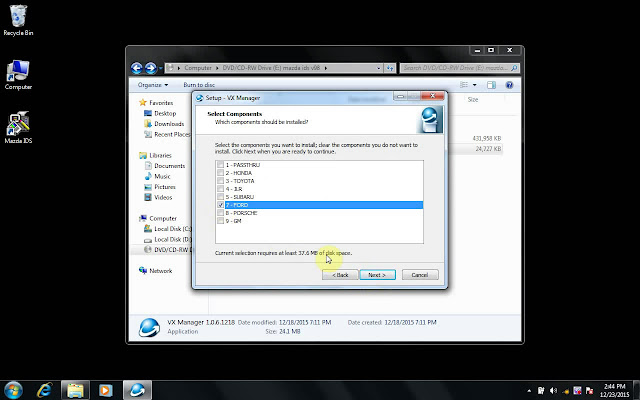Go back in the Explorer window
This screenshot has width=640, height=400.
pyautogui.click(x=137, y=68)
